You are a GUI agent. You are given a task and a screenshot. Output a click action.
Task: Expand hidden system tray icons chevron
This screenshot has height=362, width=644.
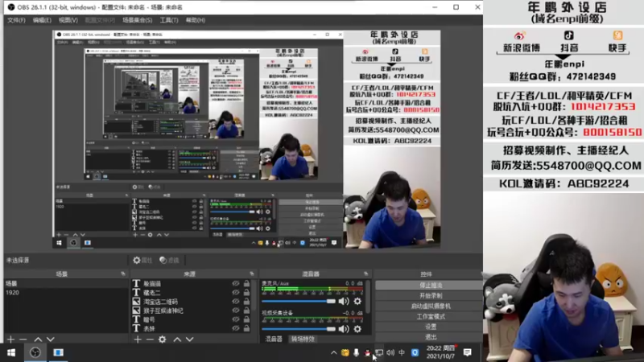tap(333, 352)
